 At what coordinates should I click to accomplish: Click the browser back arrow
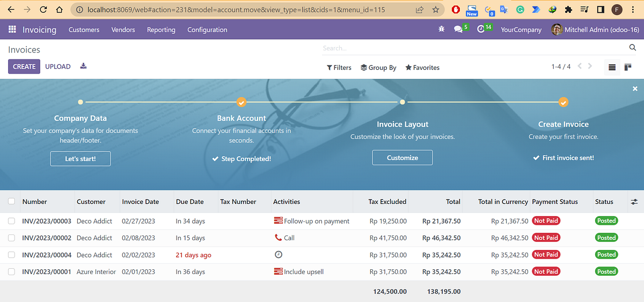[11, 10]
